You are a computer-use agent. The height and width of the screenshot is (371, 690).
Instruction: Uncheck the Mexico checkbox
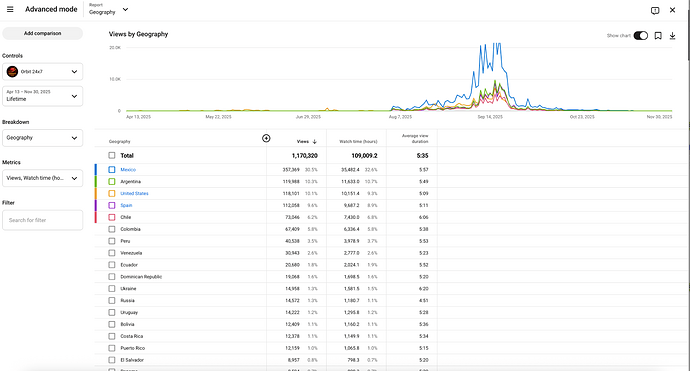[112, 169]
